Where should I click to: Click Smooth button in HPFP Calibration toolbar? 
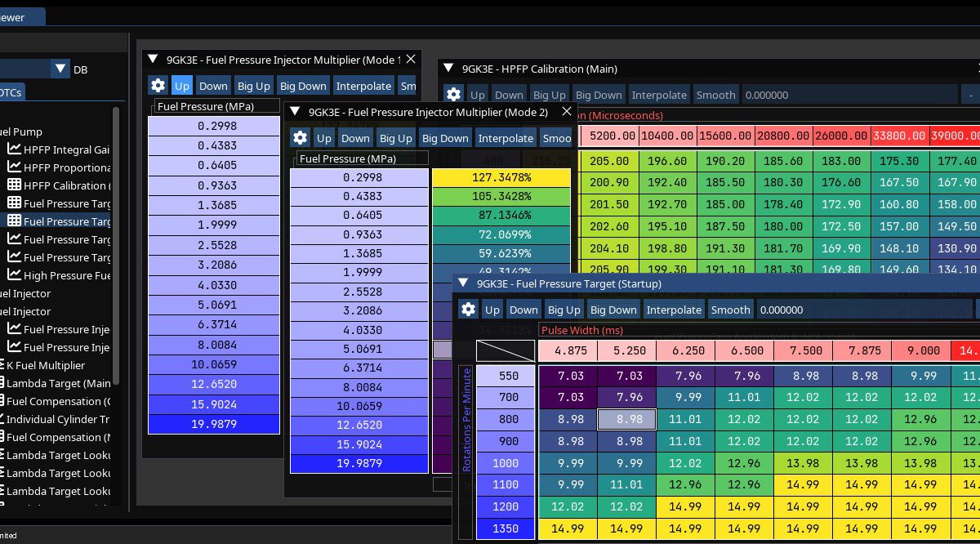[x=715, y=95]
